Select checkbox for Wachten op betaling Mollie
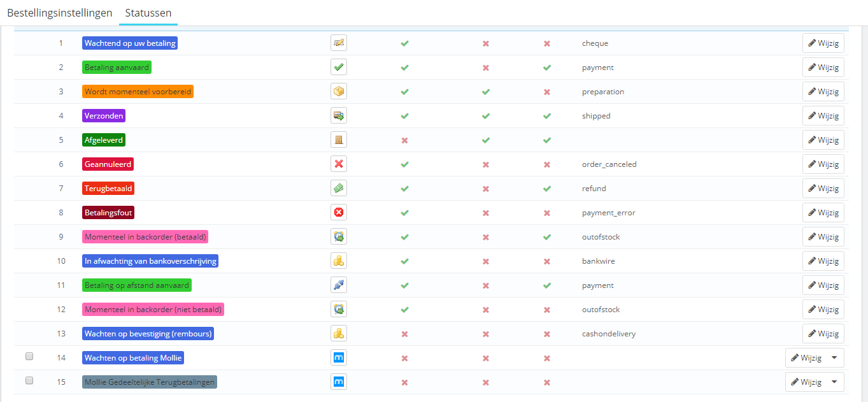 click(x=29, y=357)
